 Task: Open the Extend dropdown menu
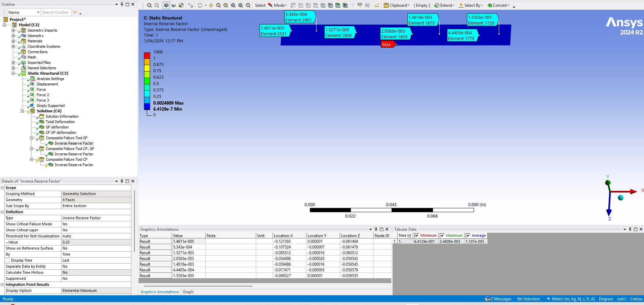(x=444, y=5)
